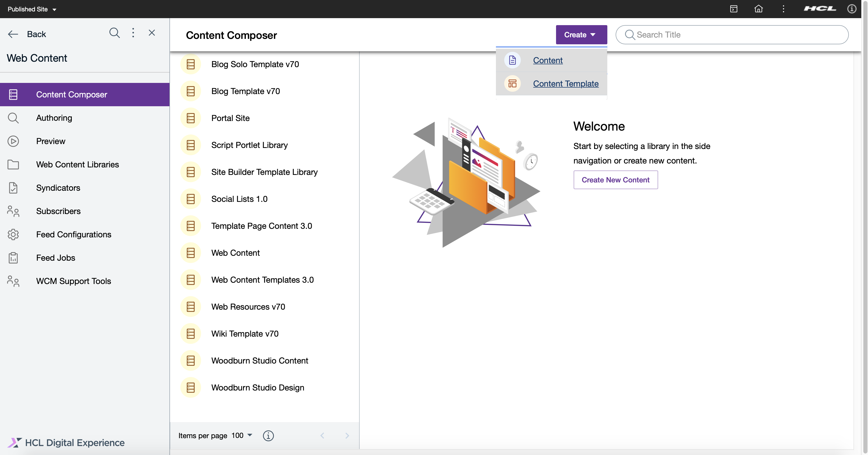
Task: Open Subscribers in the sidebar
Action: pos(84,211)
